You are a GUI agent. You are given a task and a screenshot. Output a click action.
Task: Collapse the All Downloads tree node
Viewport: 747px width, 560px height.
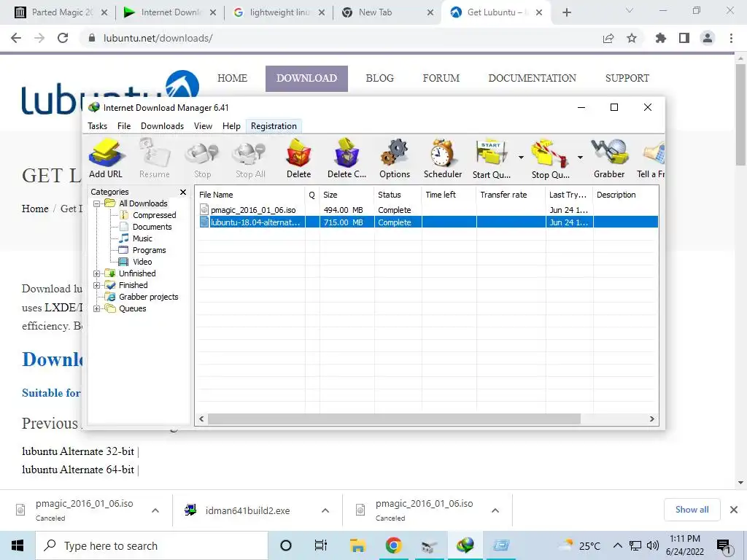pyautogui.click(x=97, y=203)
